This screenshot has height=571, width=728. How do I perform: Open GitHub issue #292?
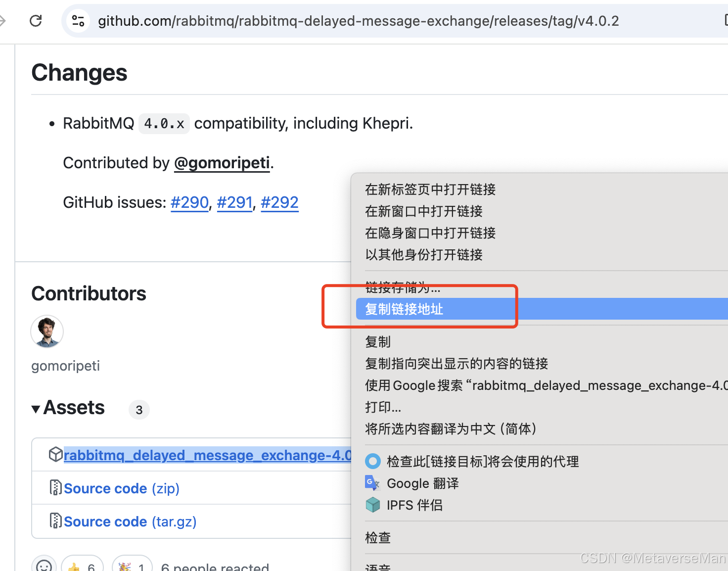pos(279,202)
